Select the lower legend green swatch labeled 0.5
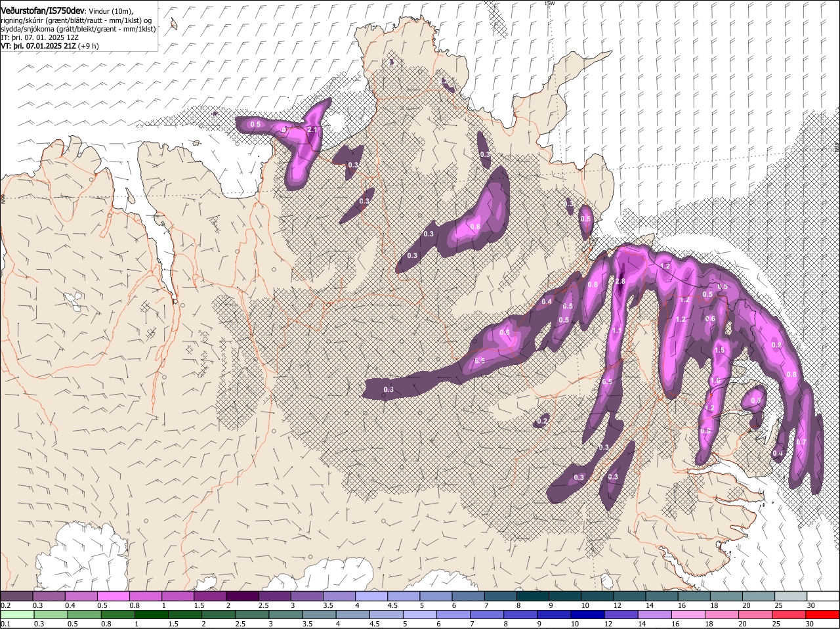 84,615
